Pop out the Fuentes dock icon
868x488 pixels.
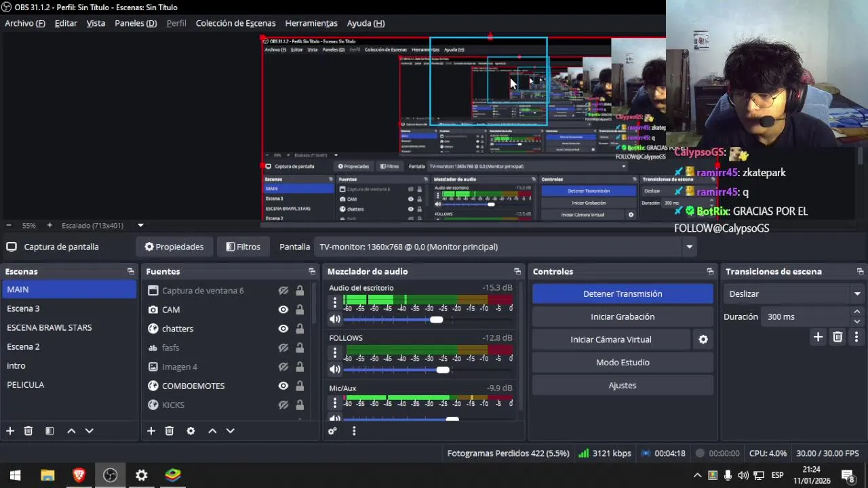point(312,271)
